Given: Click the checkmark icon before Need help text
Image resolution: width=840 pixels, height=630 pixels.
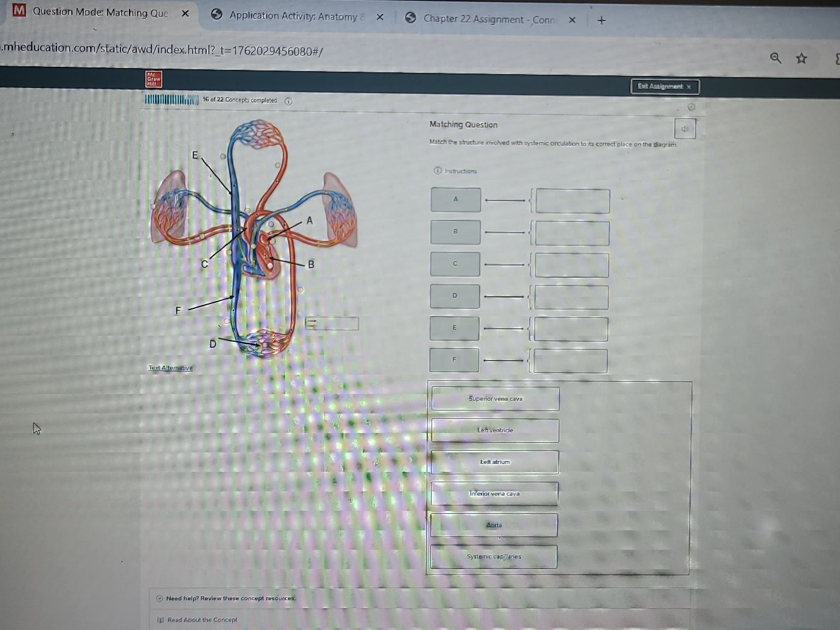Looking at the screenshot, I should pos(159,598).
